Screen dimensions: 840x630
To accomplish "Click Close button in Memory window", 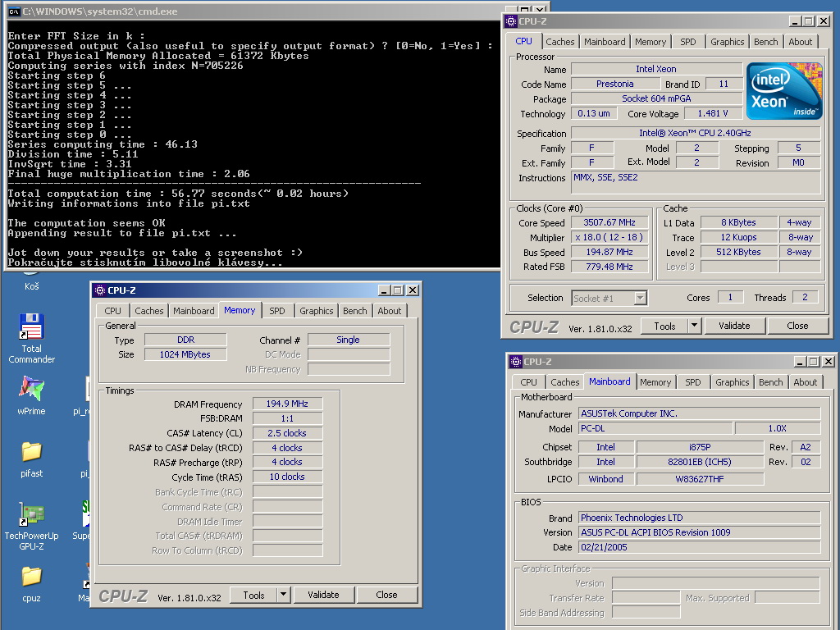I will point(386,595).
